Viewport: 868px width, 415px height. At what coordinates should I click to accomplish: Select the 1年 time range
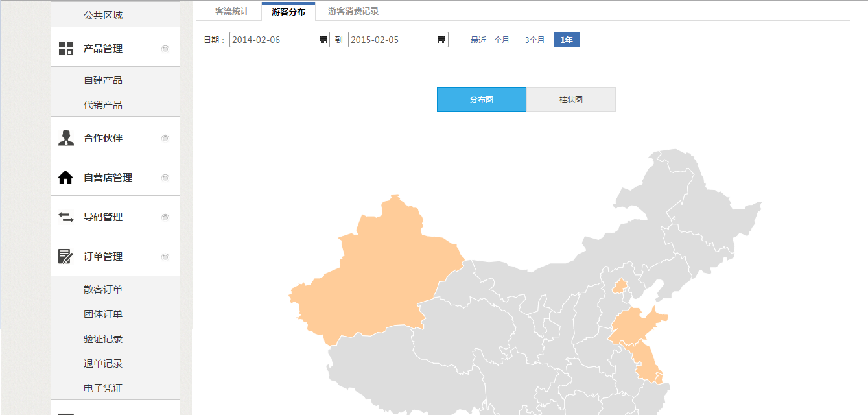[x=566, y=40]
